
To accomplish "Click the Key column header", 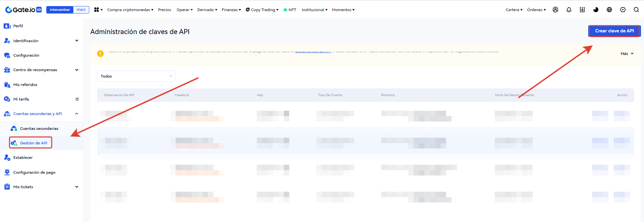I will [260, 95].
